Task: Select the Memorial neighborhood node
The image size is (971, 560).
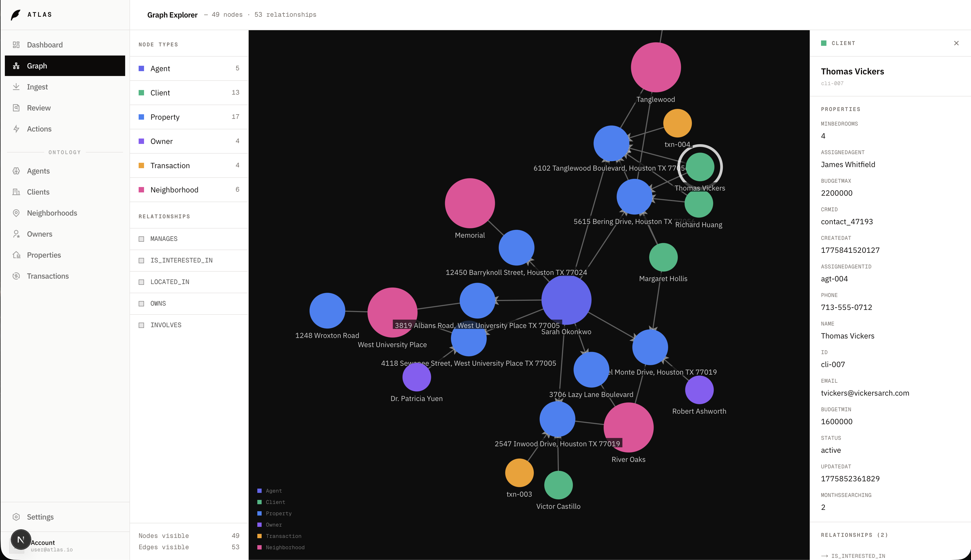Action: pyautogui.click(x=470, y=203)
